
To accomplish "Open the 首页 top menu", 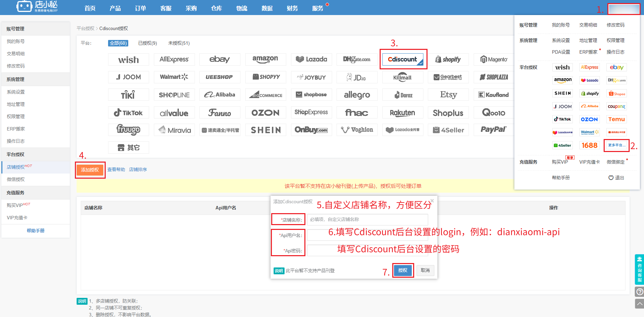I will click(x=90, y=8).
